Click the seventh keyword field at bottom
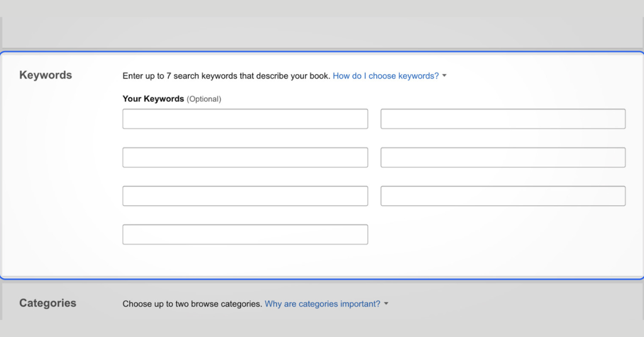Viewport: 644px width, 337px height. pyautogui.click(x=245, y=235)
